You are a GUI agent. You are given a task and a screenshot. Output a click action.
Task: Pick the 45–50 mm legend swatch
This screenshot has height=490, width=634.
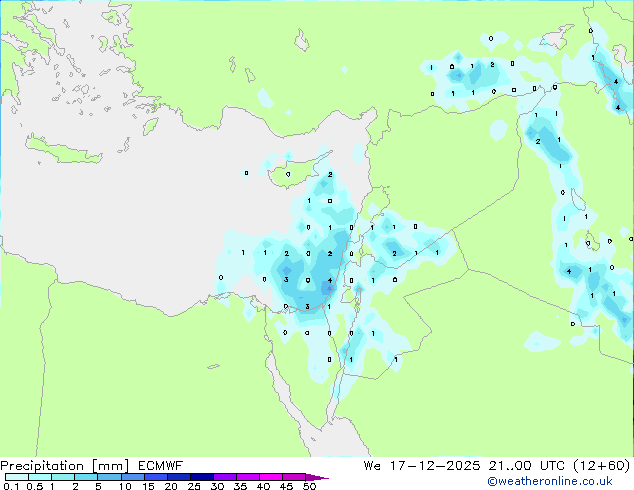click(294, 477)
